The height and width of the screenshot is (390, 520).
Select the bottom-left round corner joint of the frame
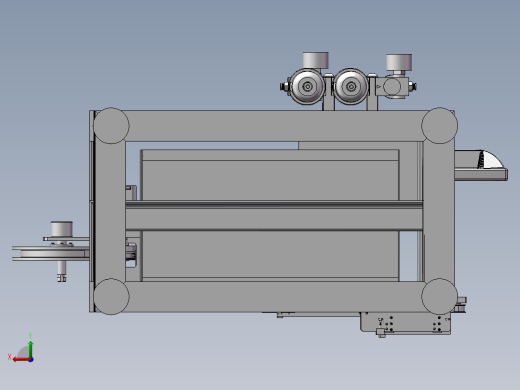111,296
